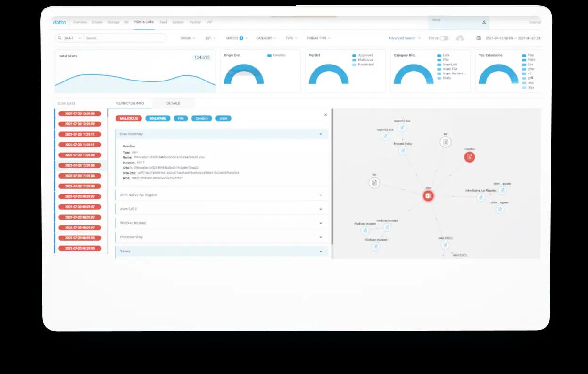Collapse the Scan Summary section
The width and height of the screenshot is (588, 374).
click(321, 134)
